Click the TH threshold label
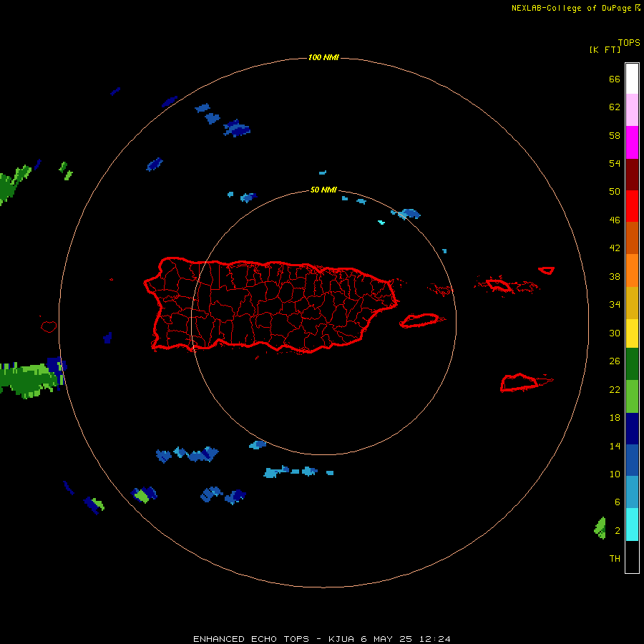644x644 pixels. point(615,559)
